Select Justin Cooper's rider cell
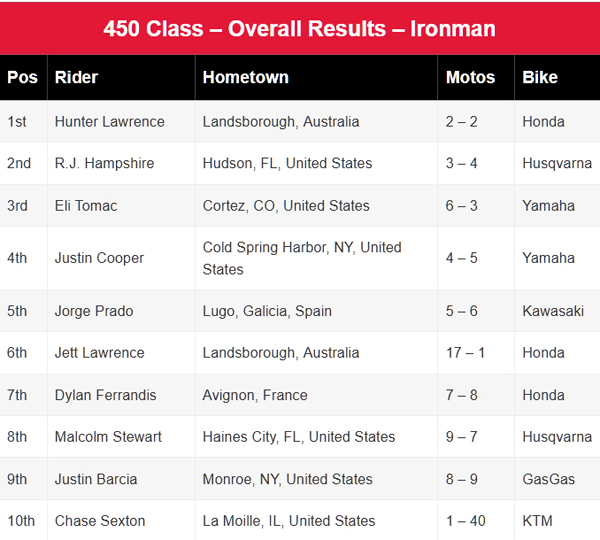Screen dimensions: 600x540 [x=99, y=258]
